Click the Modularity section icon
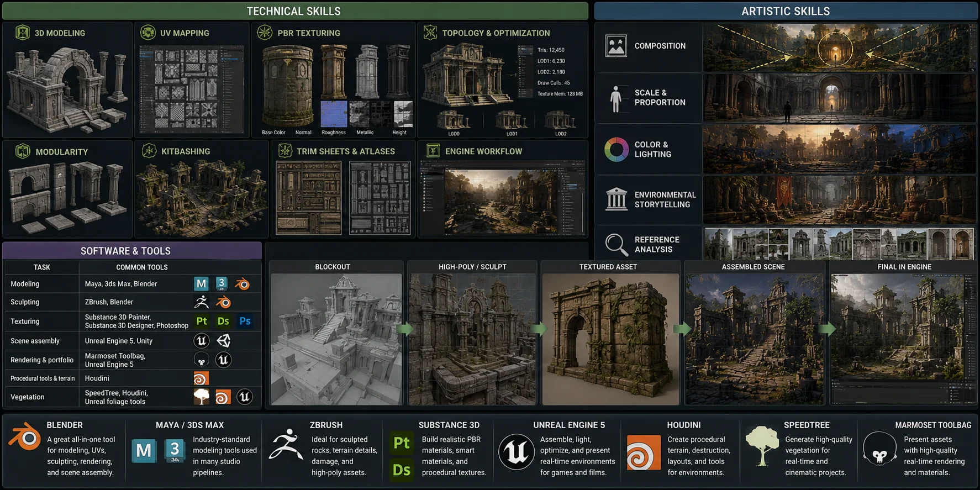The height and width of the screenshot is (490, 980). click(x=23, y=151)
